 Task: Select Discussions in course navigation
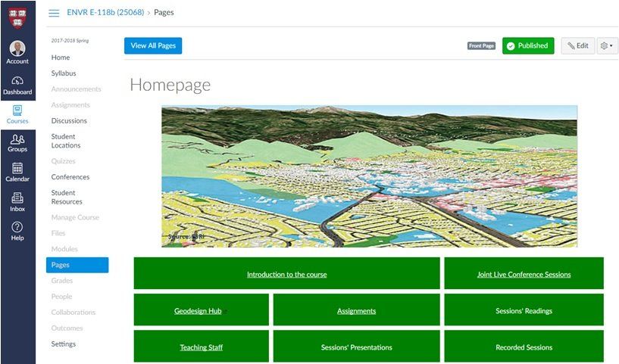tap(69, 121)
